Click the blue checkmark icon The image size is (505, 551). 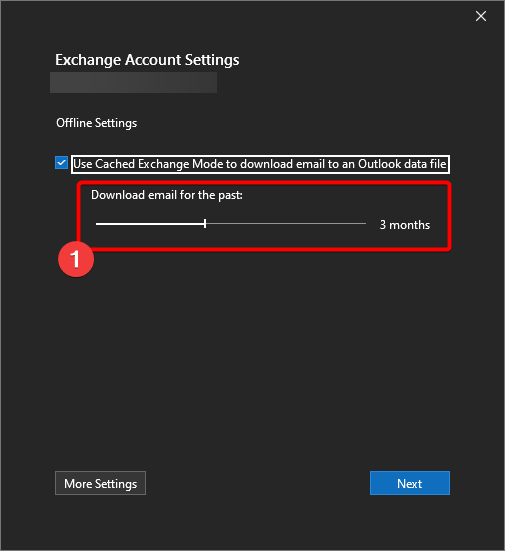click(61, 163)
